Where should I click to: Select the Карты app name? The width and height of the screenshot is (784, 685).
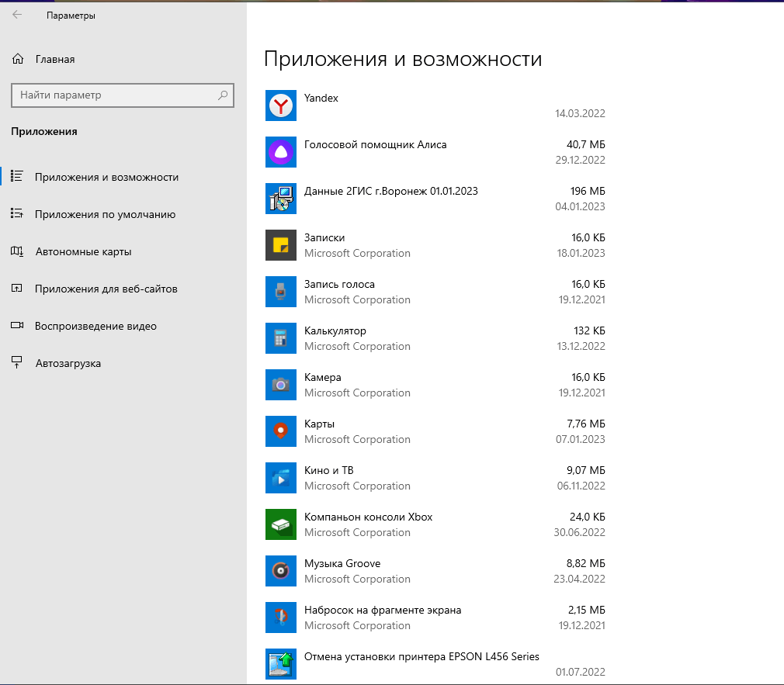click(319, 424)
